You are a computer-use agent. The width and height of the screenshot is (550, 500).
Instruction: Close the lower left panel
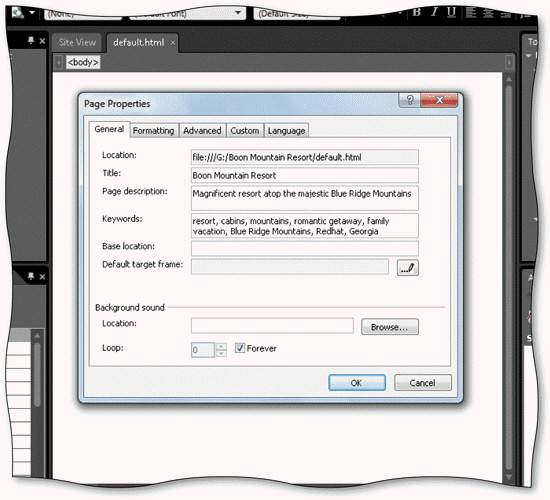pyautogui.click(x=42, y=277)
